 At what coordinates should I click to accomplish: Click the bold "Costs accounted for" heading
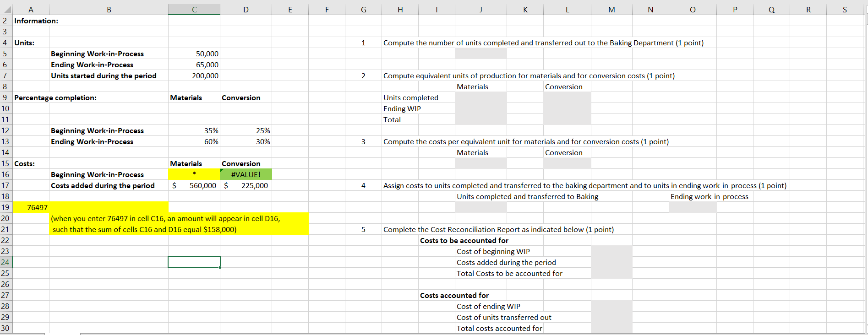(x=454, y=295)
